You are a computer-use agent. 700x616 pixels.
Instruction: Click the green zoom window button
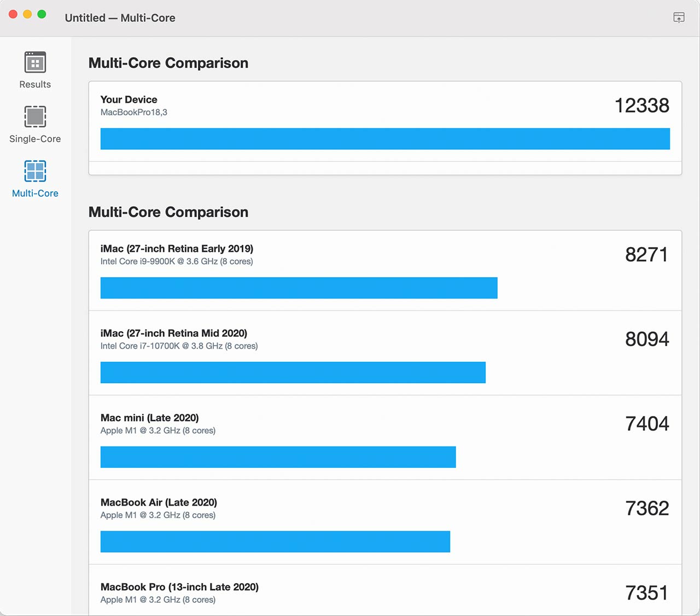pyautogui.click(x=42, y=15)
